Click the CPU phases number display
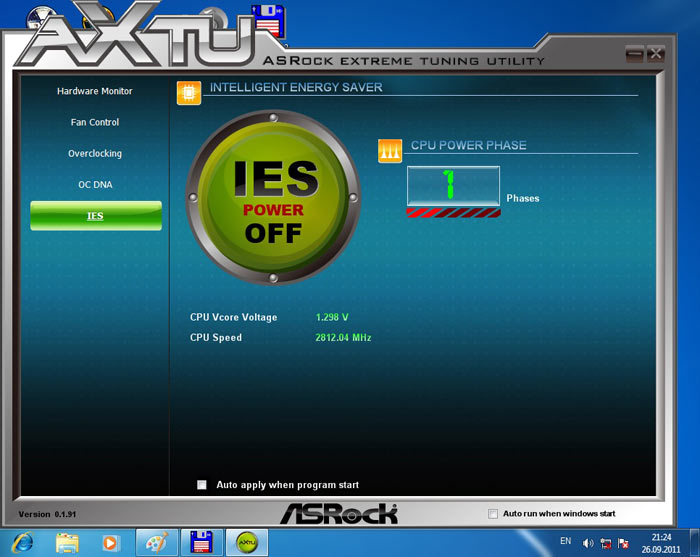The image size is (700, 557). coord(453,186)
